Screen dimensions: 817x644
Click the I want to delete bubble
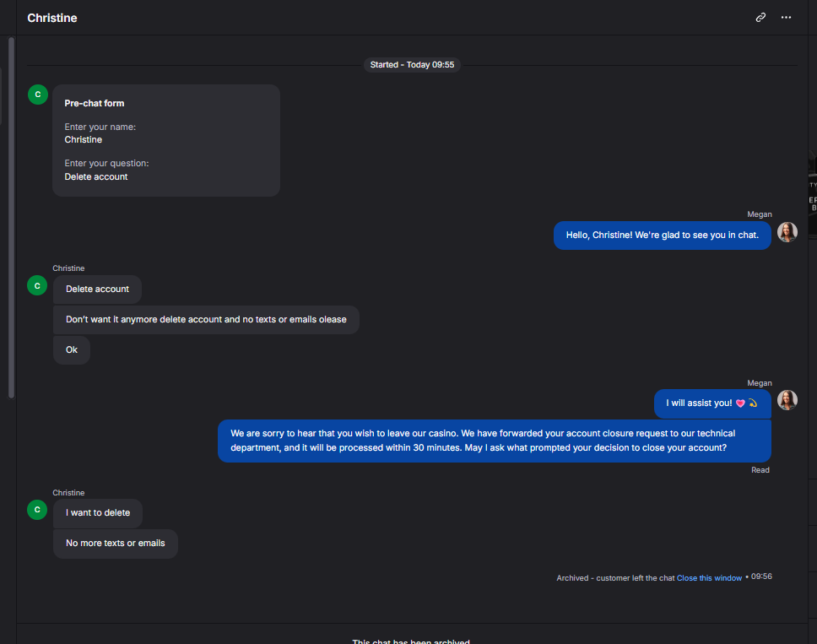[97, 512]
